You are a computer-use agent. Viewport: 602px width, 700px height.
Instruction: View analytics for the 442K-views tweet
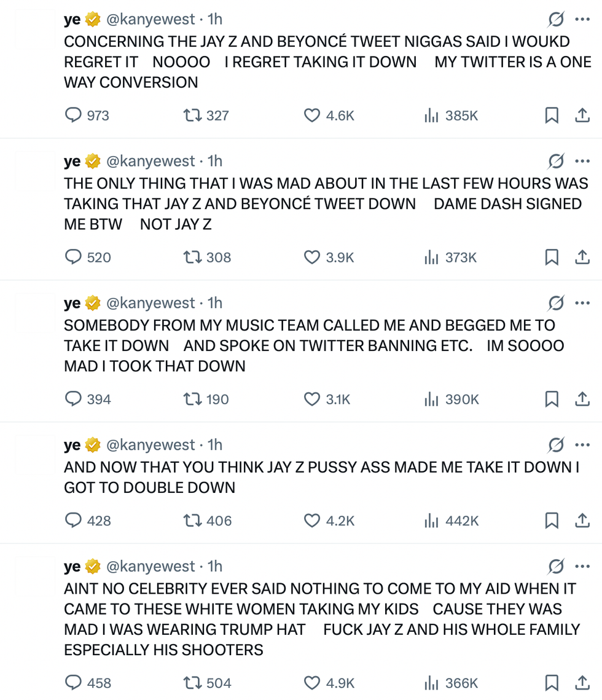click(x=431, y=521)
